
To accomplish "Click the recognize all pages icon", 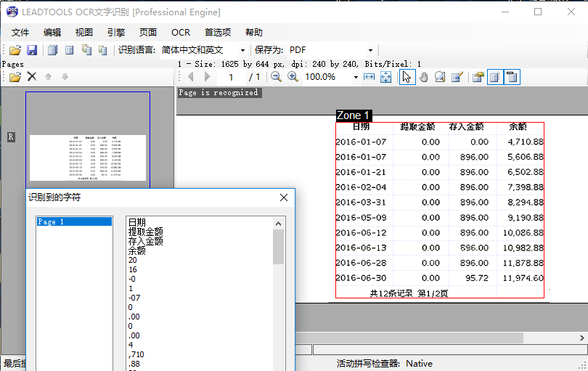I will 52,50.
